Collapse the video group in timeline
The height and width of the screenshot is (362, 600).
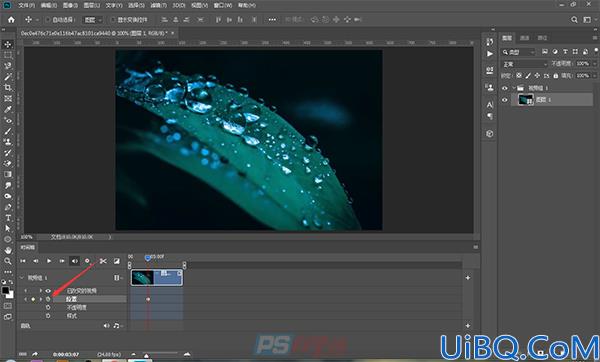point(22,278)
